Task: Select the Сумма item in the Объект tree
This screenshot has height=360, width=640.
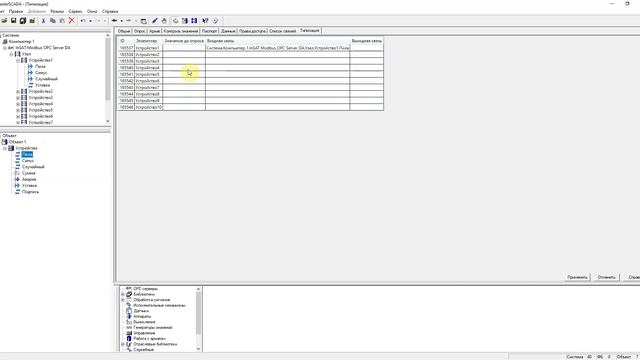Action: (x=29, y=173)
